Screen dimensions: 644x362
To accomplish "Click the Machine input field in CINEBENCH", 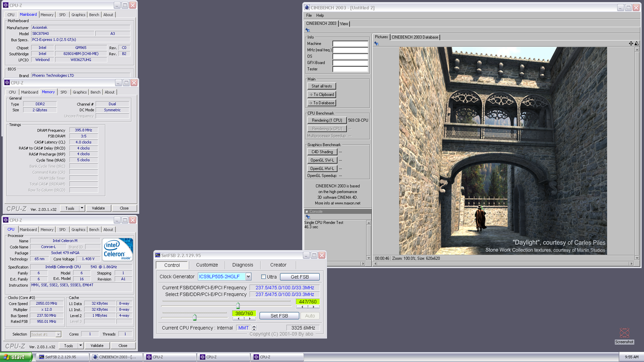I will click(x=350, y=44).
